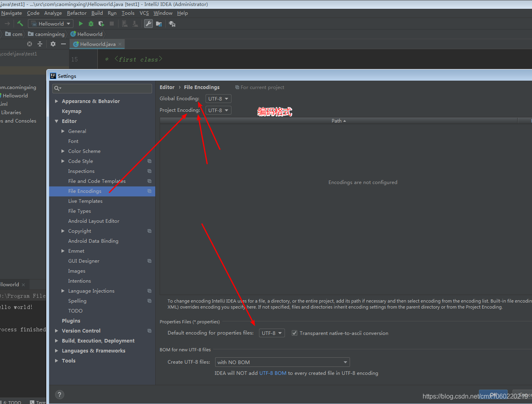Viewport: 532px width, 404px height.
Task: Expand the Language Injections node
Action: point(63,291)
